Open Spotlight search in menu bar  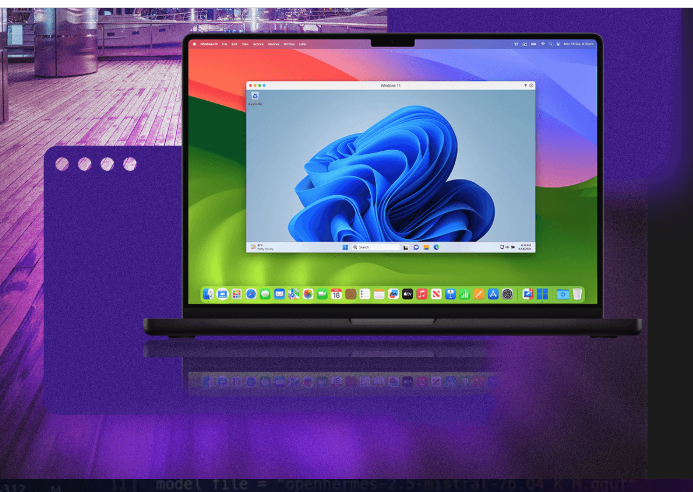(551, 44)
